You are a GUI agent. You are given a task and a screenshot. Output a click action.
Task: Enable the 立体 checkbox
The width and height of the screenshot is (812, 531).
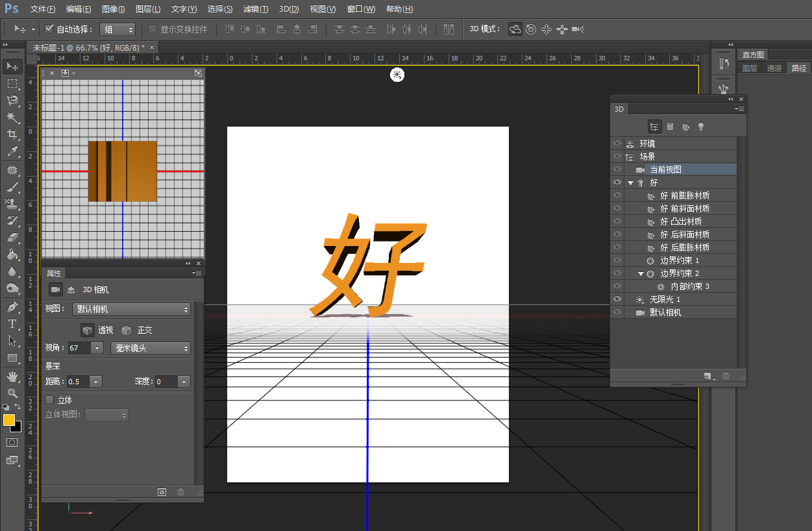[49, 400]
